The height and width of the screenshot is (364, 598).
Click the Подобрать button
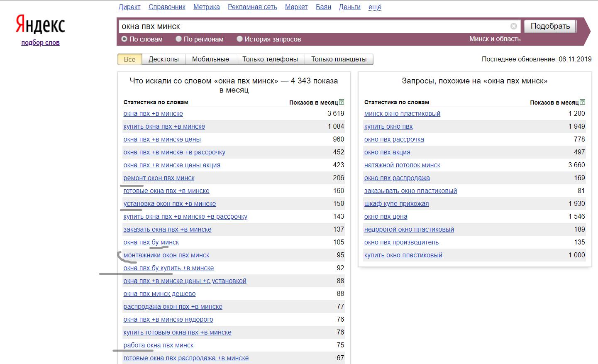tap(550, 26)
